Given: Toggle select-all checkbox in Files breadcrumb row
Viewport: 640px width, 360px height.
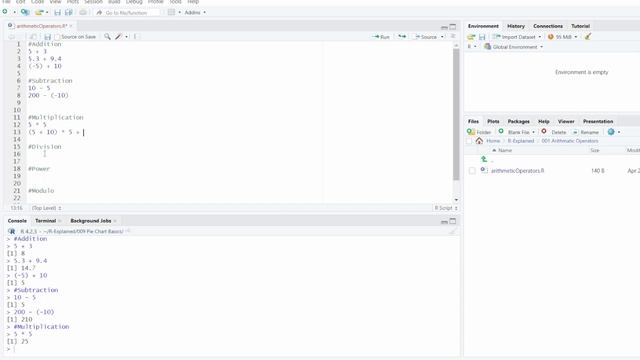Looking at the screenshot, I should point(469,141).
